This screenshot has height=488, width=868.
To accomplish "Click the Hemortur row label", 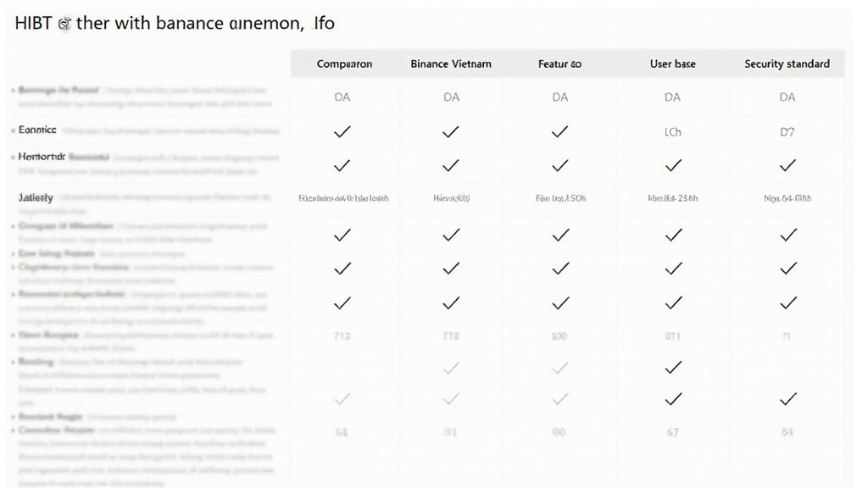I will [x=42, y=158].
